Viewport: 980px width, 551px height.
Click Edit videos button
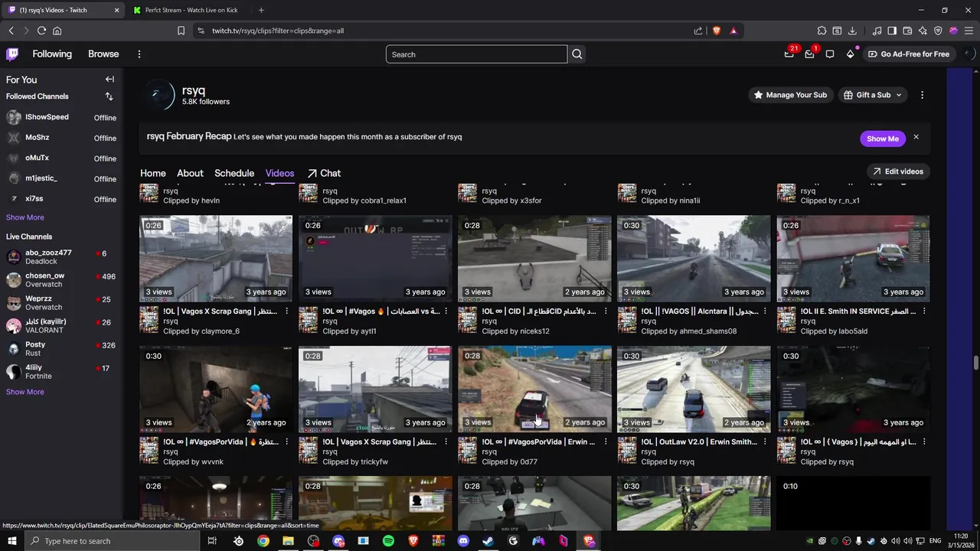tap(898, 171)
